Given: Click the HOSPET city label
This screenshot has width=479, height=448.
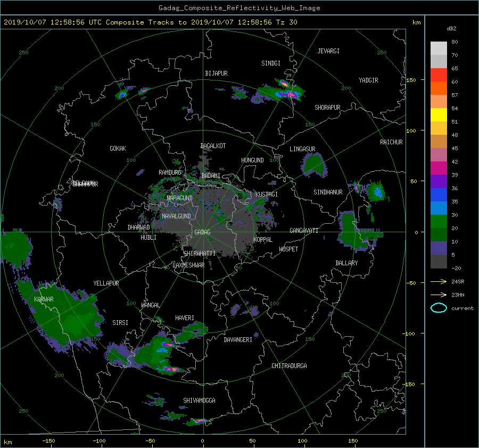Looking at the screenshot, I should 288,249.
